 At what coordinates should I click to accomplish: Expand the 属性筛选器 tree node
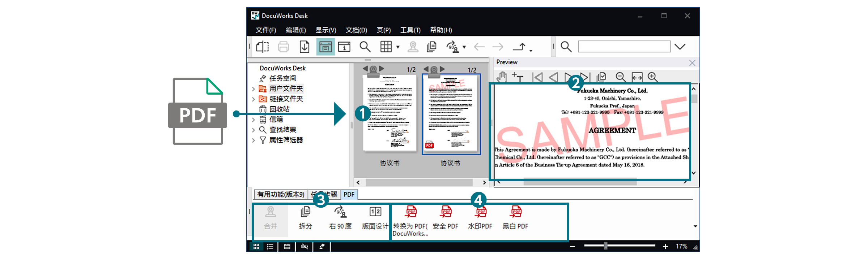254,140
